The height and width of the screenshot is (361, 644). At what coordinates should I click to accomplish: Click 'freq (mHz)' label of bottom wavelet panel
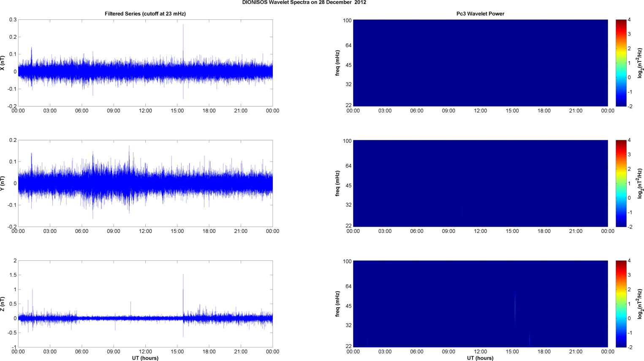337,304
